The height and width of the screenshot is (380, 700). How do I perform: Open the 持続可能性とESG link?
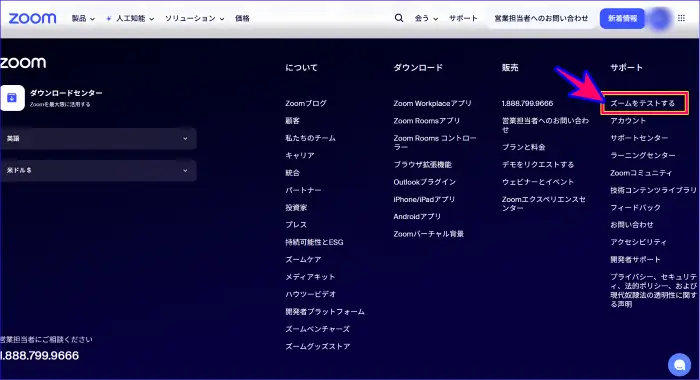(314, 242)
